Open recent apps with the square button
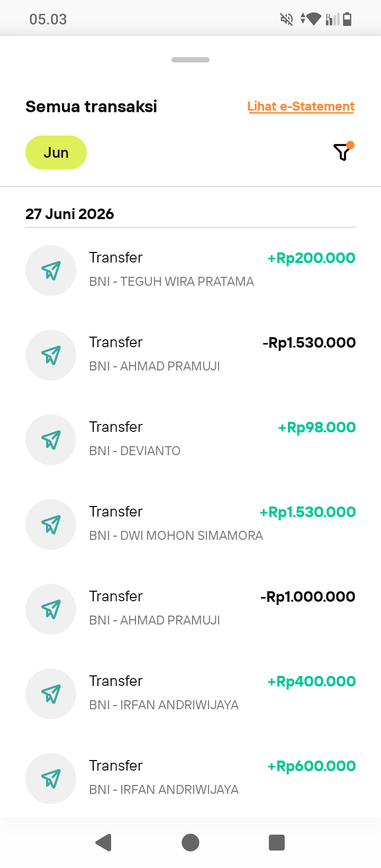The image size is (381, 868). (x=277, y=842)
